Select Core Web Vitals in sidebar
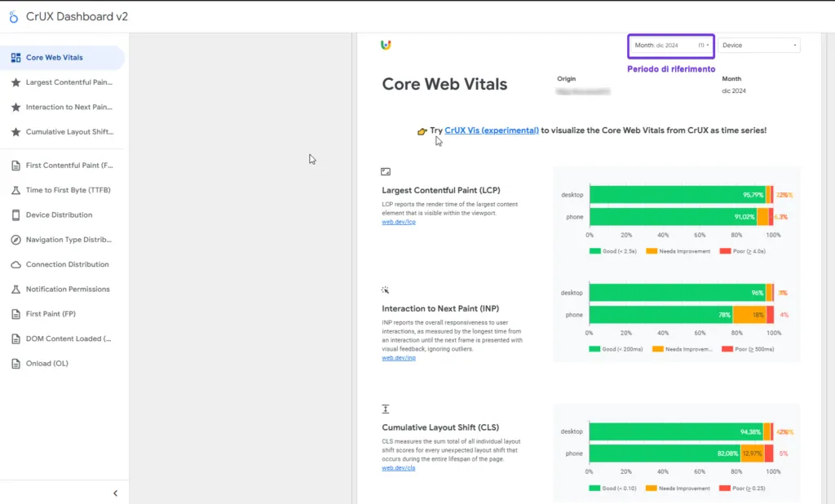Image resolution: width=835 pixels, height=504 pixels. (62, 58)
